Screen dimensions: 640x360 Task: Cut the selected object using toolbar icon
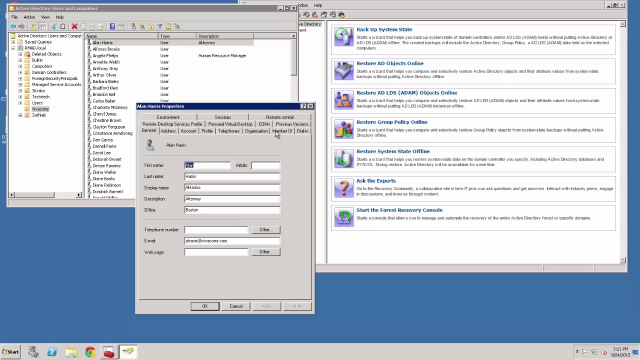(x=54, y=27)
